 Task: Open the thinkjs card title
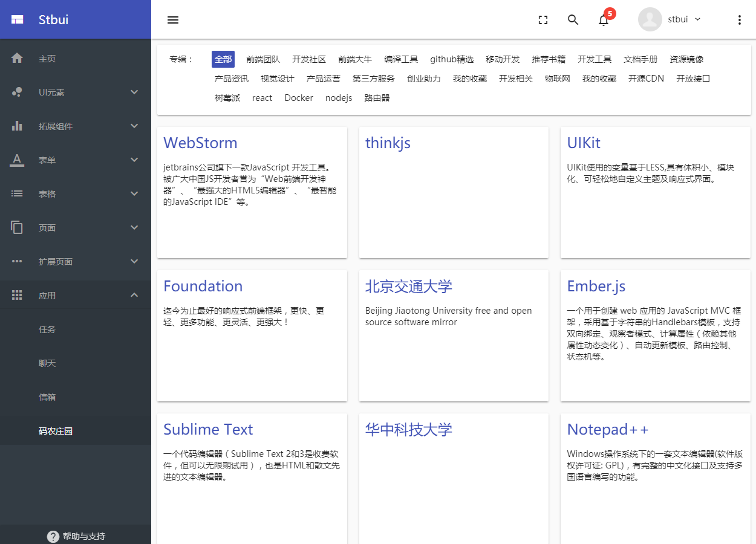click(388, 143)
